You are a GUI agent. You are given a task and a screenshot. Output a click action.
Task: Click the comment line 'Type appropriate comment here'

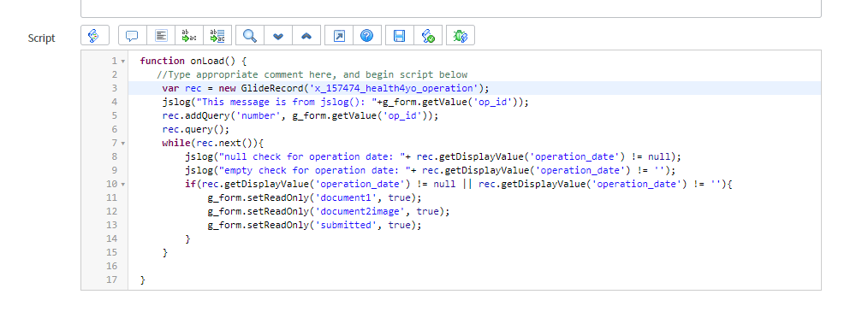click(312, 74)
